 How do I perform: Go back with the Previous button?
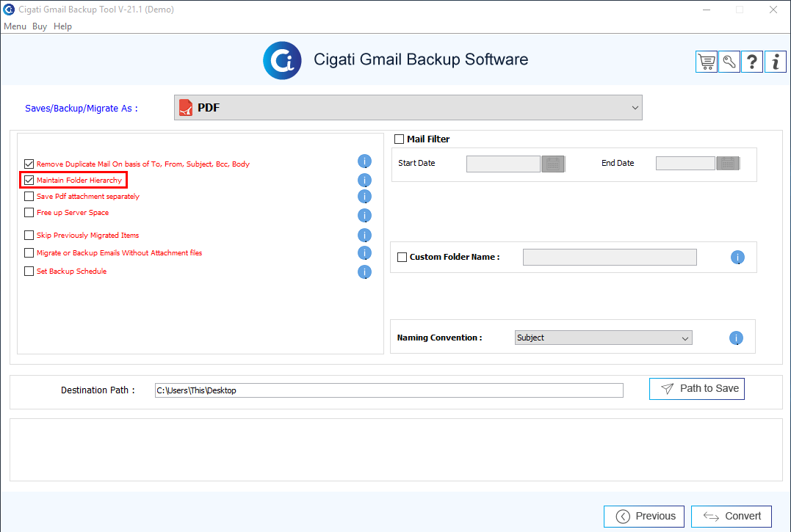[x=643, y=517]
